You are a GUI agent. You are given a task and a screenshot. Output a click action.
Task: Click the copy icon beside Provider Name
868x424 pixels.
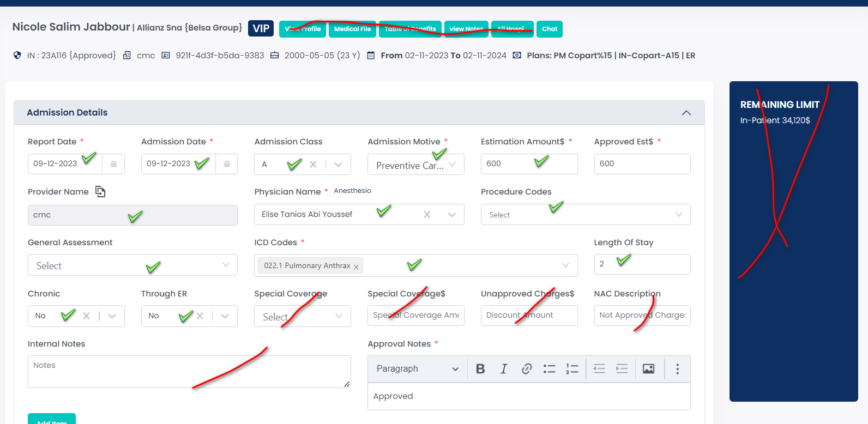pyautogui.click(x=100, y=192)
